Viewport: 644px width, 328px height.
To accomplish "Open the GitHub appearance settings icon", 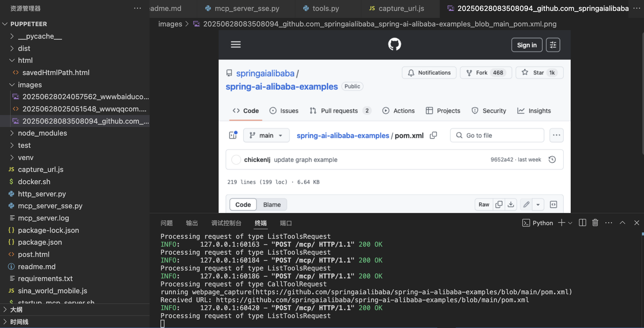I will click(553, 45).
